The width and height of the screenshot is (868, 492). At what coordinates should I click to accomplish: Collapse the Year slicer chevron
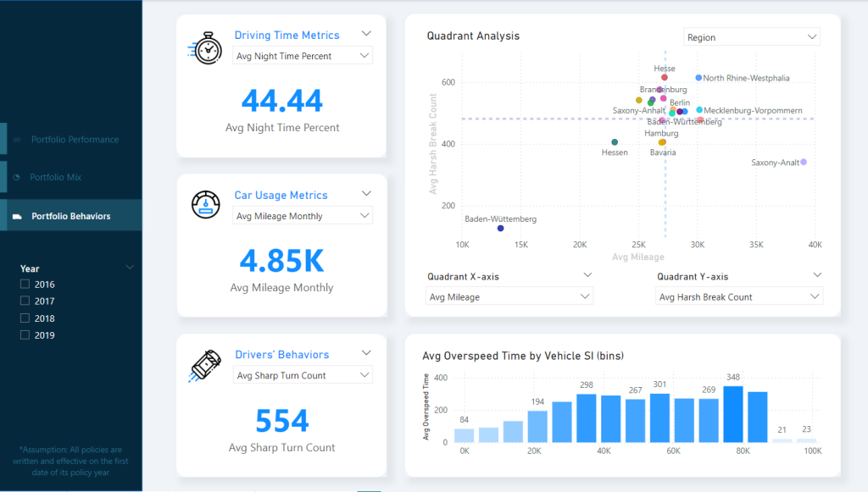(130, 268)
